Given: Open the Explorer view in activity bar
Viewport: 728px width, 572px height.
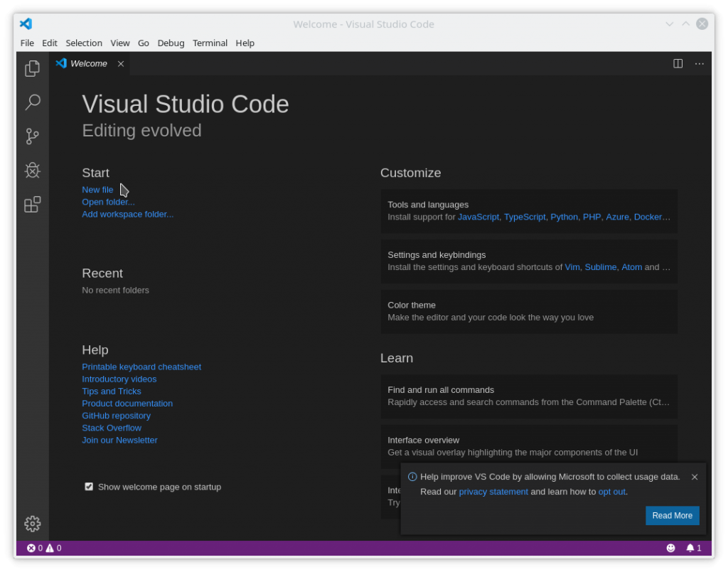Looking at the screenshot, I should tap(33, 69).
